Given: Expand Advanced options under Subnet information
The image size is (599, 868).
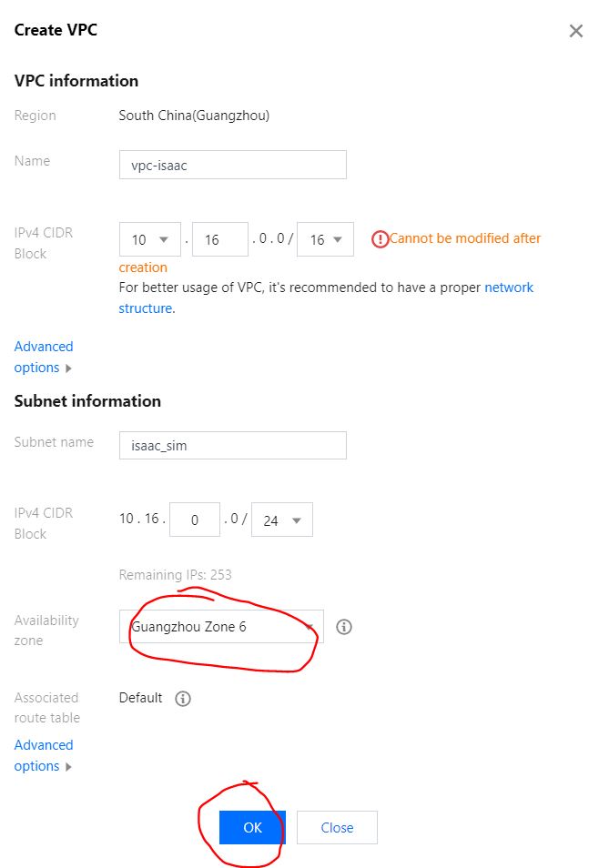Looking at the screenshot, I should [x=43, y=755].
